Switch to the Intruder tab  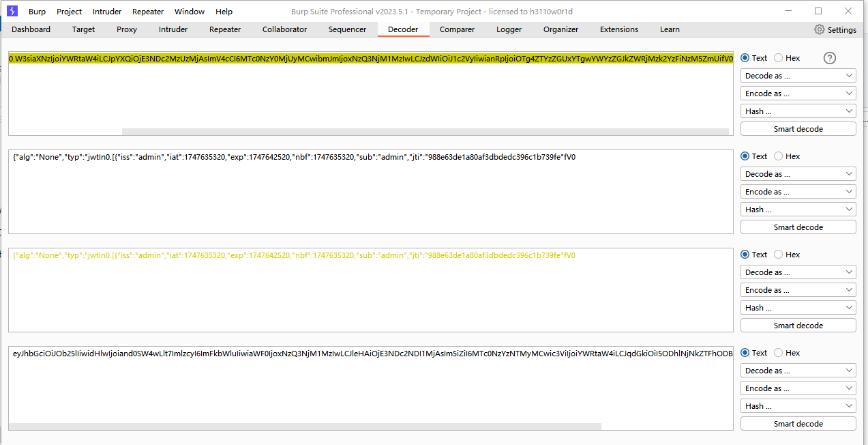[x=173, y=29]
